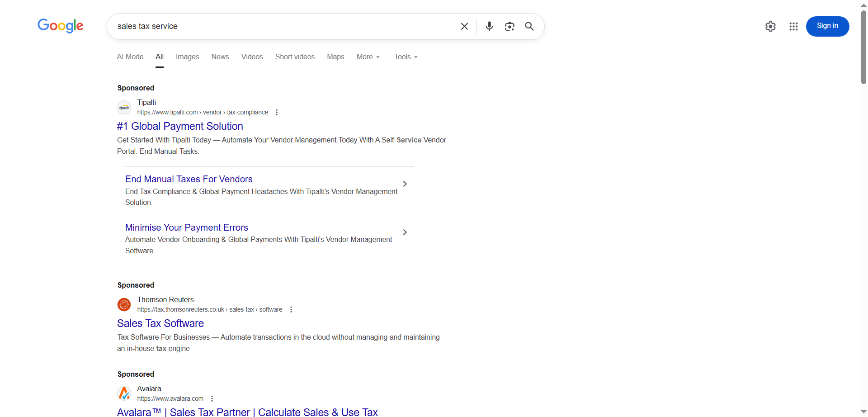Switch to the Short videos tab
Image resolution: width=868 pixels, height=417 pixels.
click(295, 57)
